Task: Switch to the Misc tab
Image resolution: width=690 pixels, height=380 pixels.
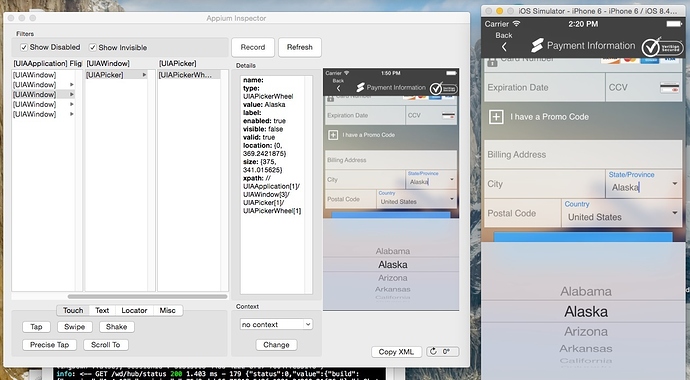Action: point(167,311)
